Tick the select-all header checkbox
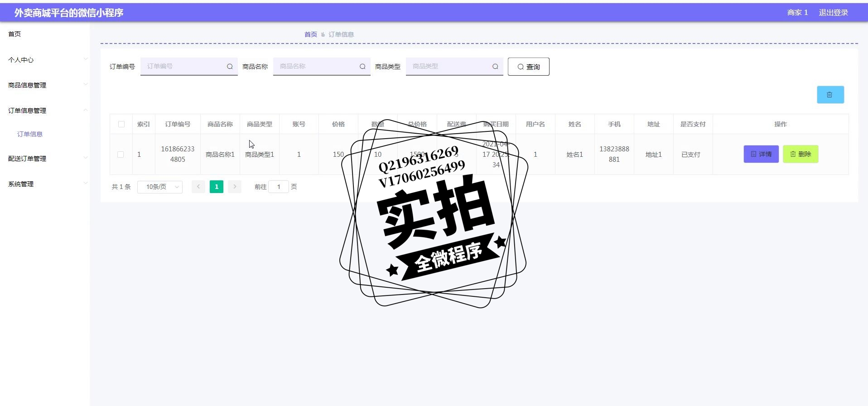The width and height of the screenshot is (868, 406). pyautogui.click(x=121, y=124)
